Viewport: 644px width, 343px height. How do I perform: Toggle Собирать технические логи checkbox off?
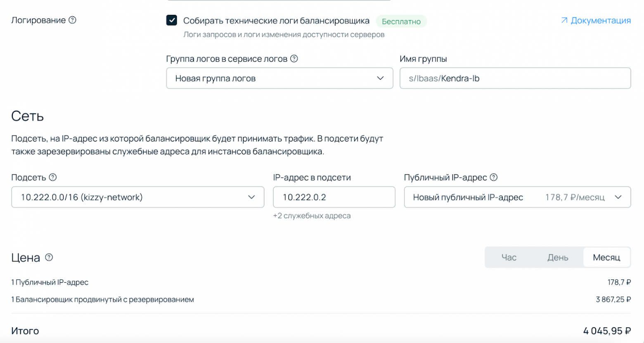point(172,20)
